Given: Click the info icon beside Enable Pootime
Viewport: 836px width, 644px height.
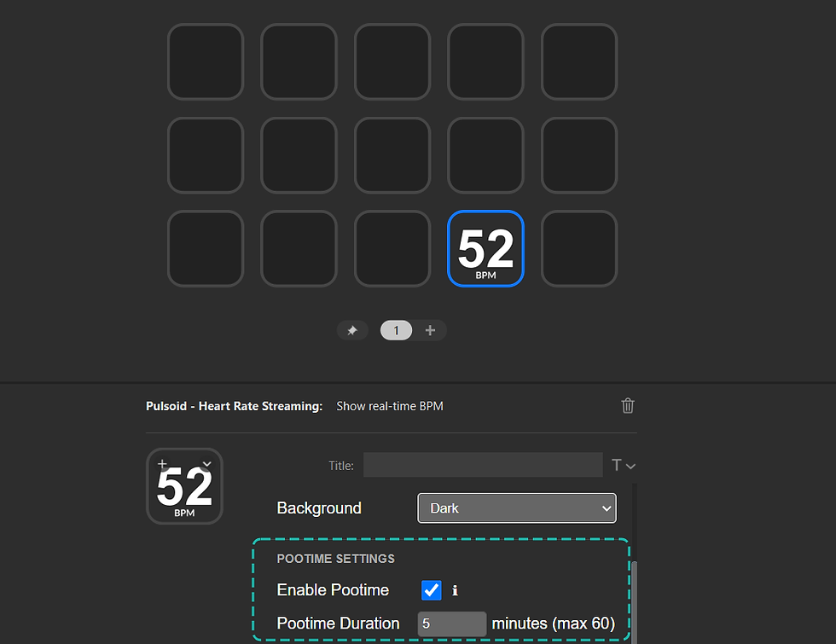Looking at the screenshot, I should (455, 590).
